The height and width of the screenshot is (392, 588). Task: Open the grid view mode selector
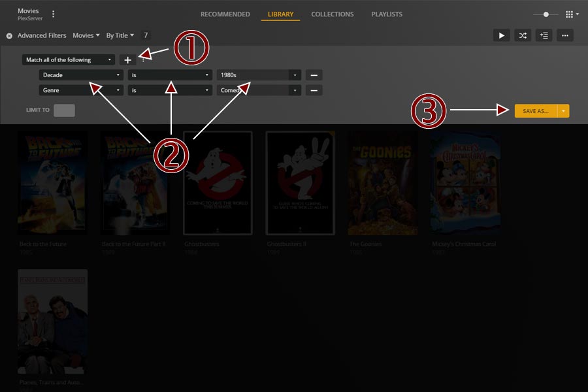pos(572,14)
